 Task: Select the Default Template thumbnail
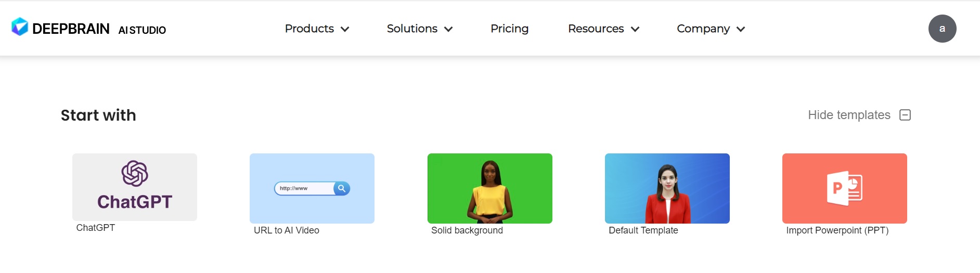(x=667, y=188)
